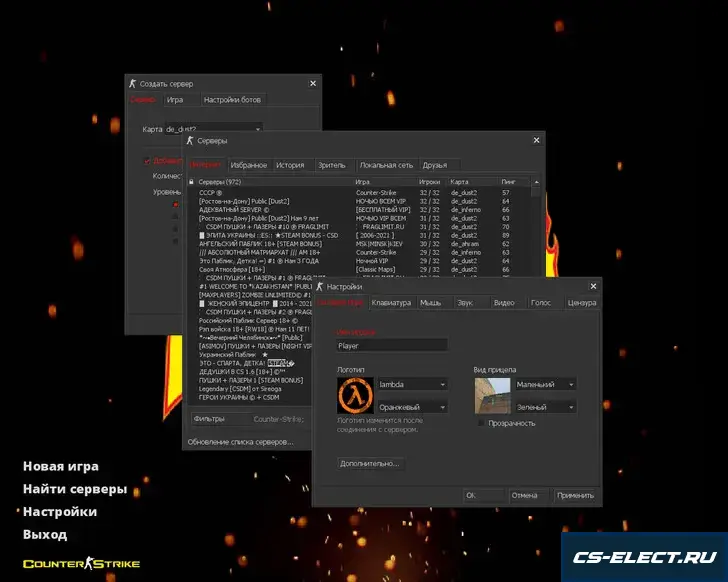Open the Зеленый crosshair color dropdown
Viewport: 728px width, 582px height.
[546, 407]
